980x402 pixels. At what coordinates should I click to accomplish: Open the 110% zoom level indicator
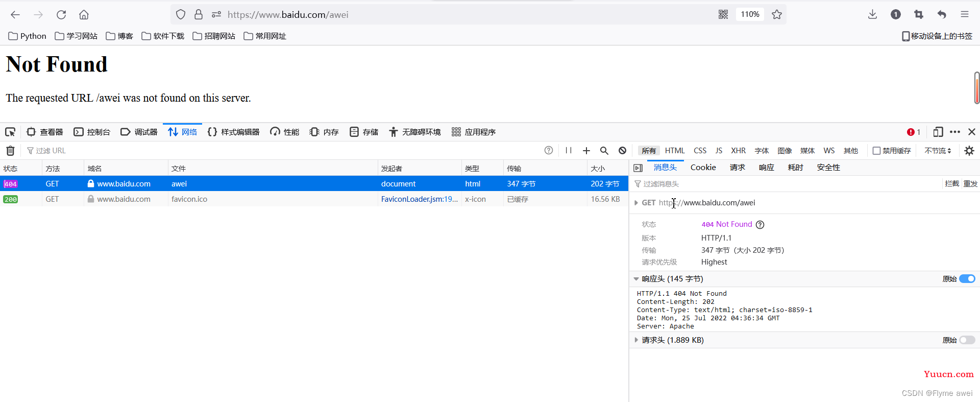750,15
